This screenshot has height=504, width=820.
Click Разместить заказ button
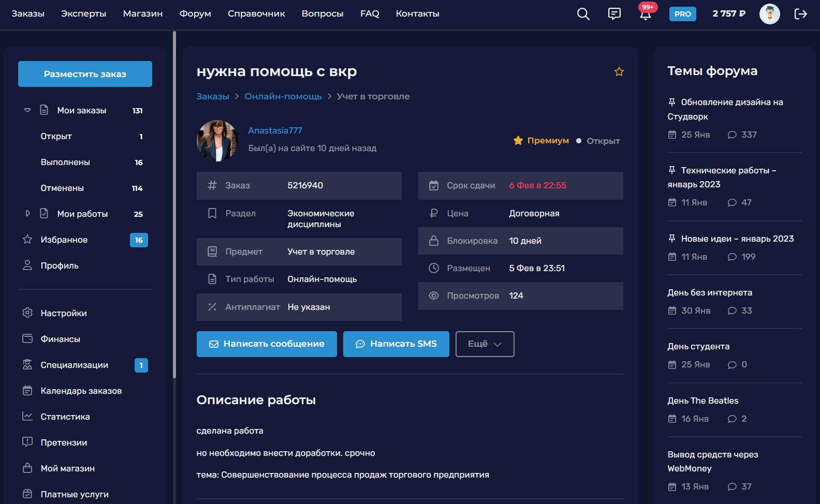point(85,74)
